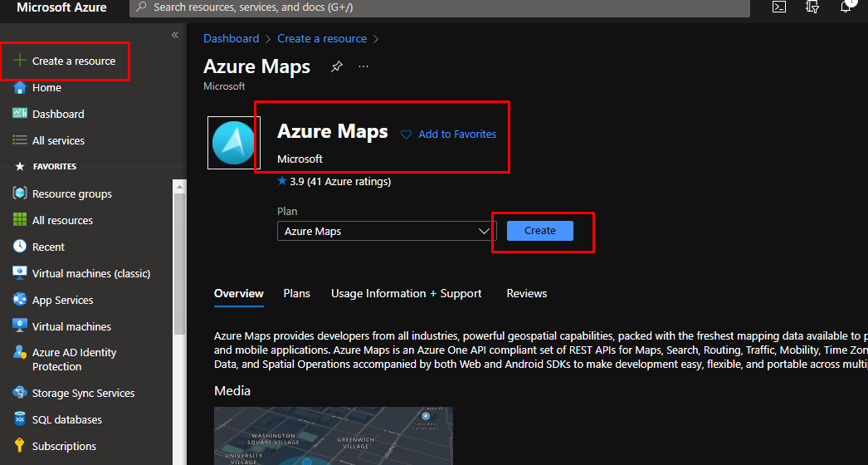Click the Dashboard chart icon

[19, 113]
